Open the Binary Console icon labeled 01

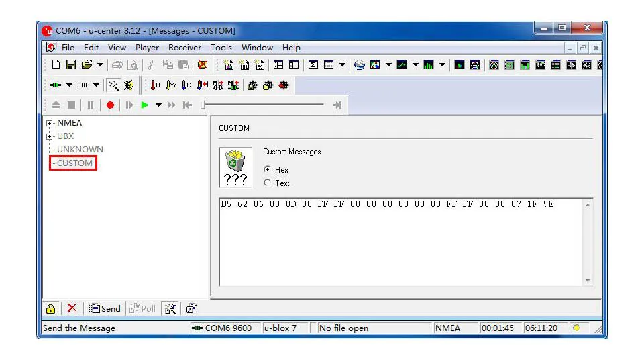(244, 64)
